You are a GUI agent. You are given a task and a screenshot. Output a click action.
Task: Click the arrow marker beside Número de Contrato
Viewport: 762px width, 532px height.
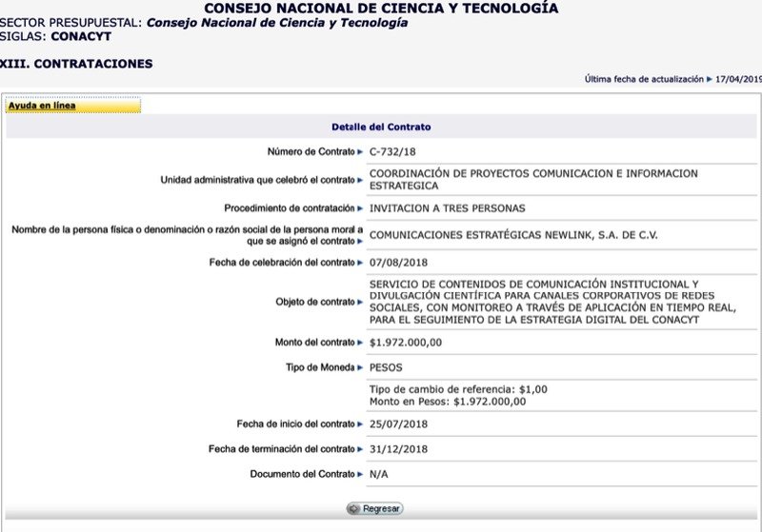(x=360, y=152)
